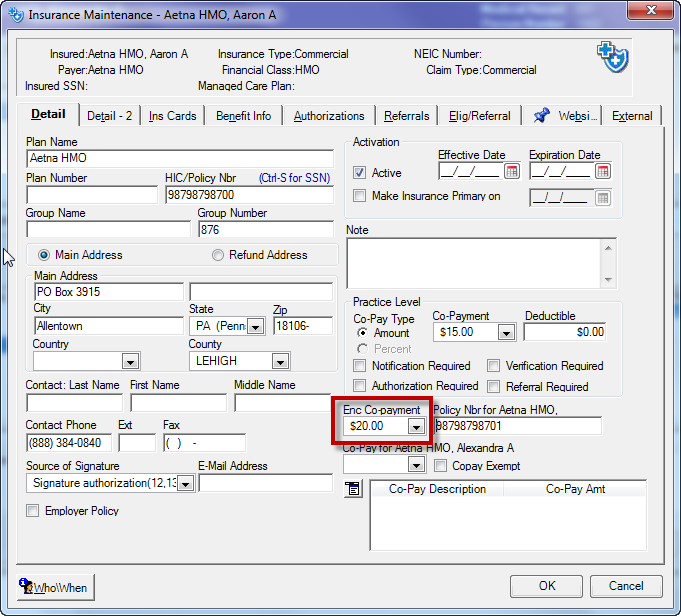Open the Who\When audit button

point(56,587)
